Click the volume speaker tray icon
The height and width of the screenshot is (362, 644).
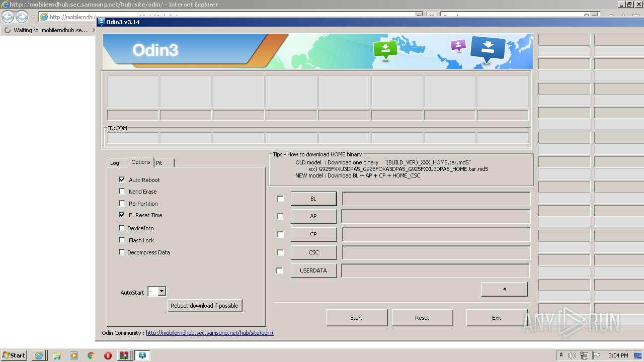tap(572, 355)
